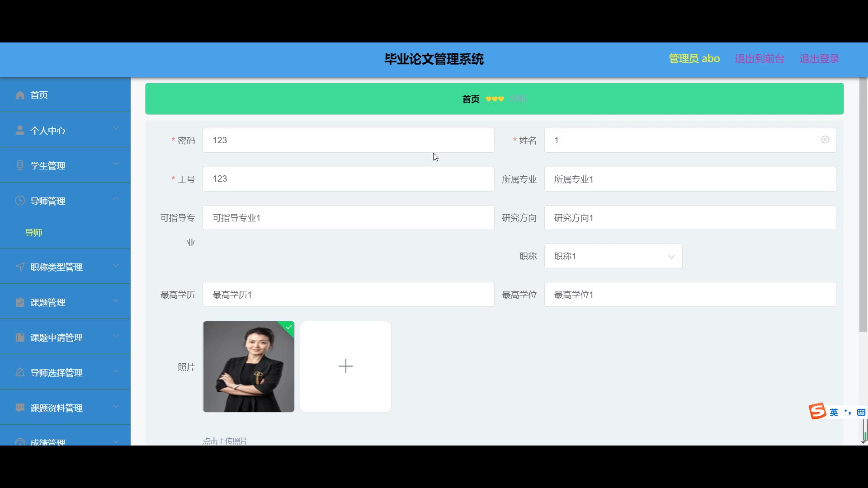Click the paper plane icon for 职称类型管理
868x488 pixels.
tap(20, 267)
